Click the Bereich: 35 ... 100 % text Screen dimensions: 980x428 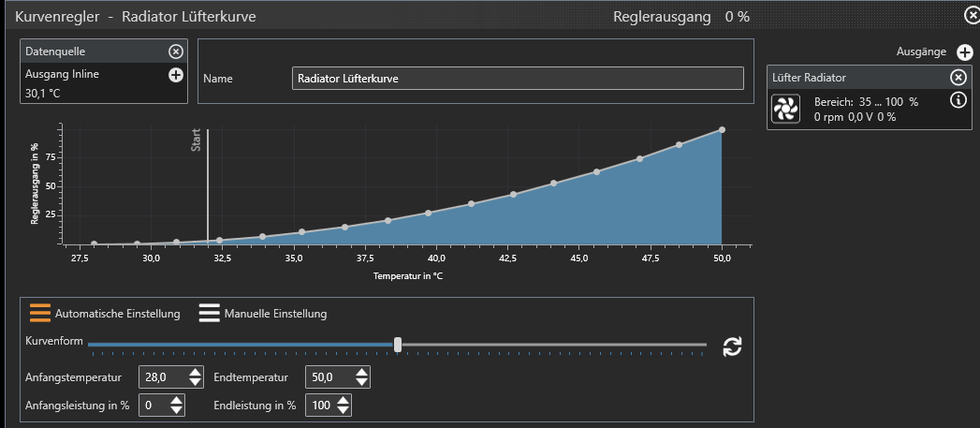[x=866, y=101]
